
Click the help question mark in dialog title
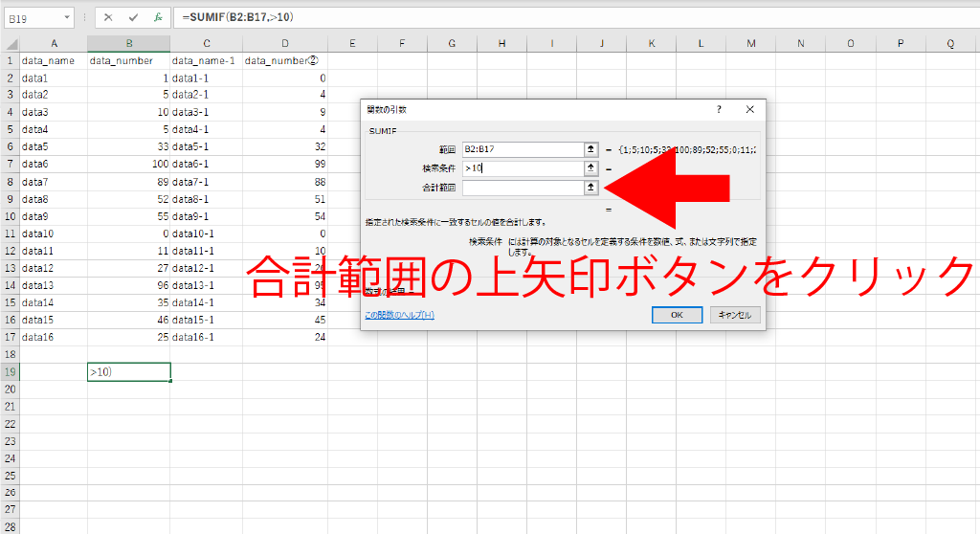pos(719,109)
